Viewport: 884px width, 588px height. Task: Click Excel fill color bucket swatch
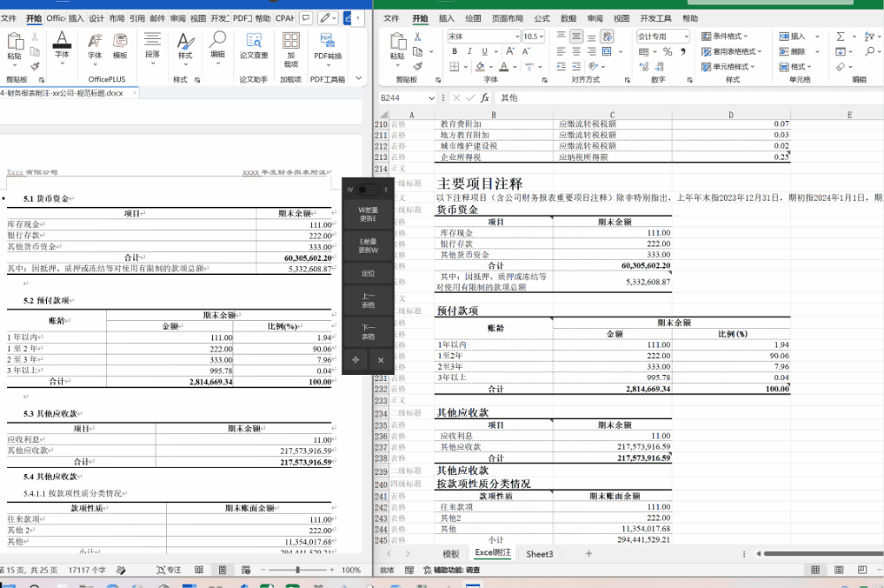pos(479,66)
